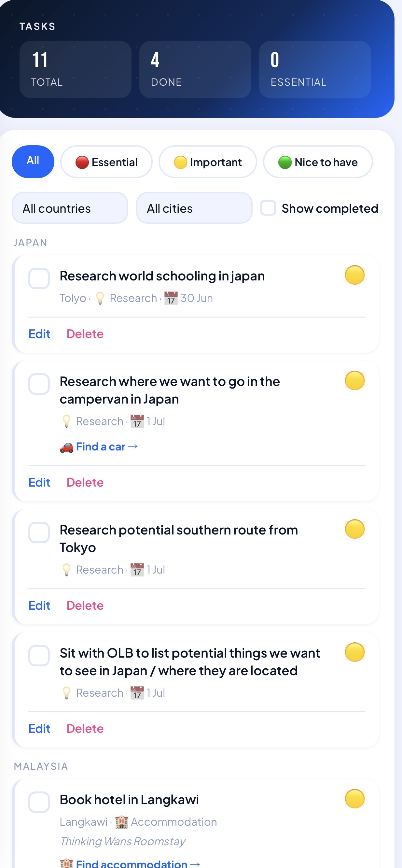Screen dimensions: 402x868
Task: Click the JAPAN section heading
Action: click(x=31, y=243)
